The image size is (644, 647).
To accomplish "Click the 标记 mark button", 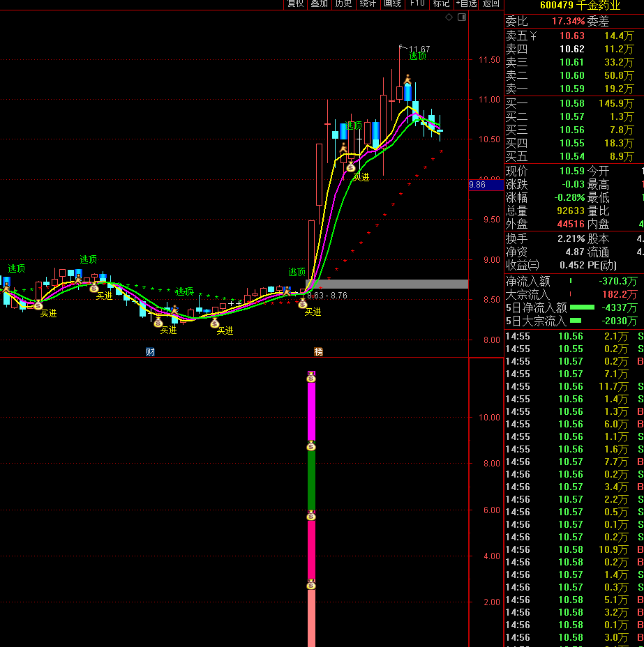I will point(441,3).
